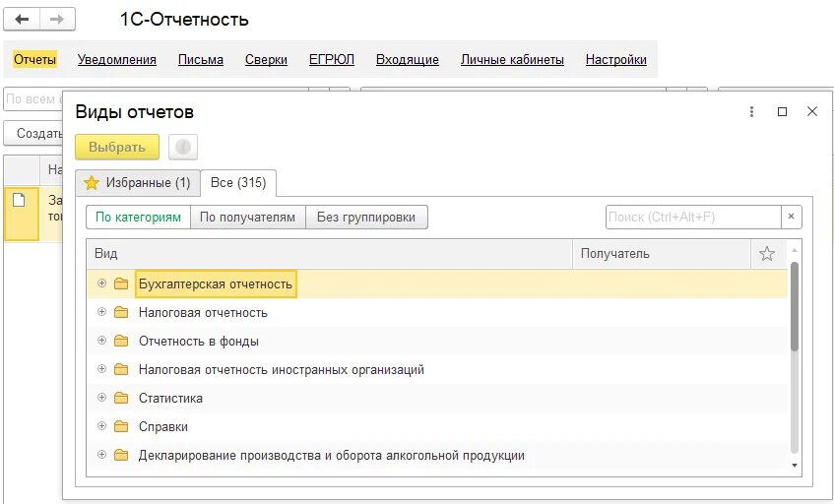
Task: Click the Справки folder icon
Action: [121, 426]
